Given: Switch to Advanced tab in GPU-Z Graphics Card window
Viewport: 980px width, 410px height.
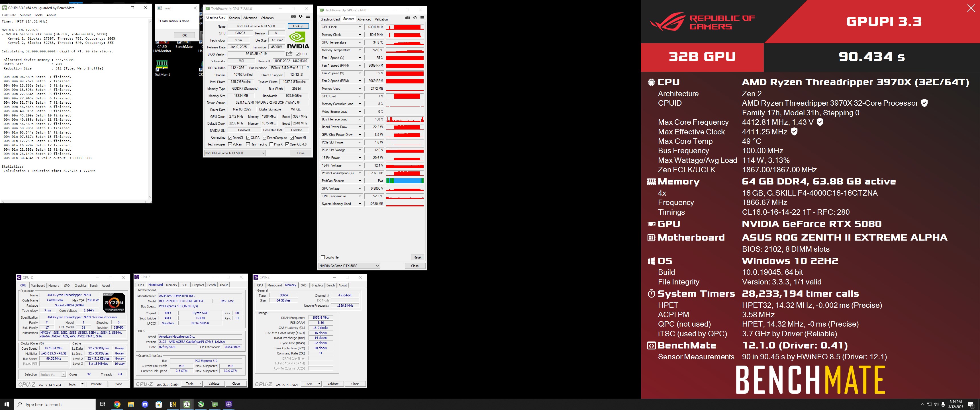Looking at the screenshot, I should pos(250,18).
